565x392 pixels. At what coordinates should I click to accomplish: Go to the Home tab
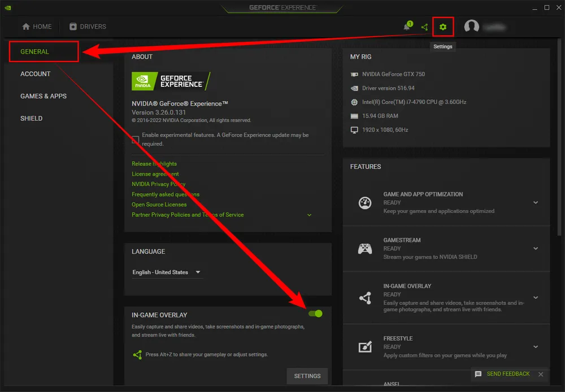[37, 27]
